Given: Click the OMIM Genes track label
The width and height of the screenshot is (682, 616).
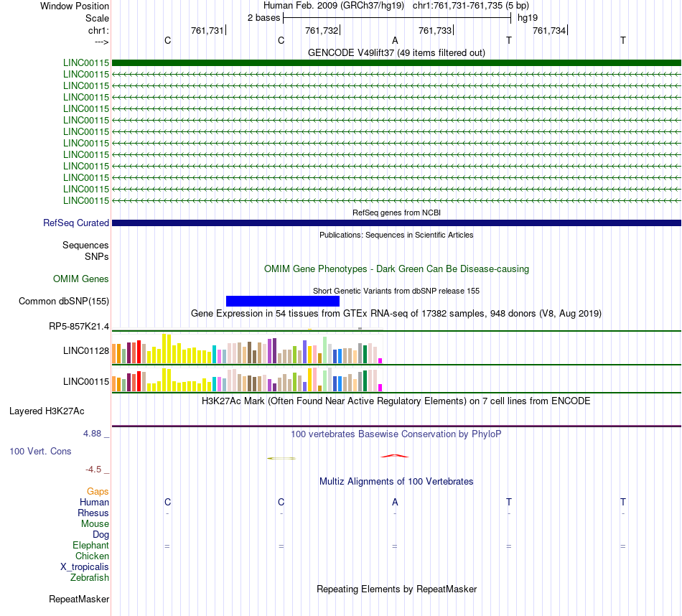Looking at the screenshot, I should coord(81,279).
